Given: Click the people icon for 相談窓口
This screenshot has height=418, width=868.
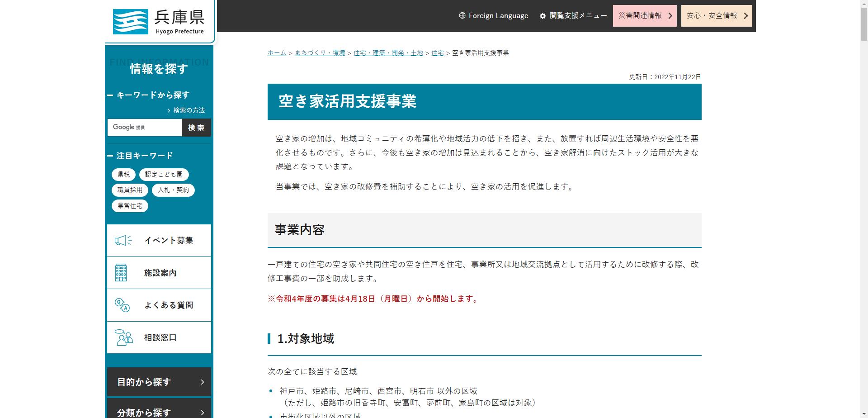Looking at the screenshot, I should (x=123, y=337).
